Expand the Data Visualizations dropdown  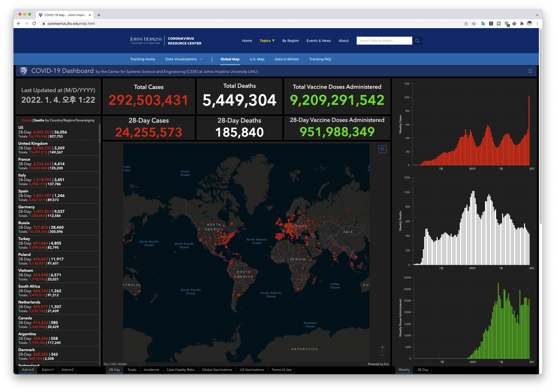184,59
